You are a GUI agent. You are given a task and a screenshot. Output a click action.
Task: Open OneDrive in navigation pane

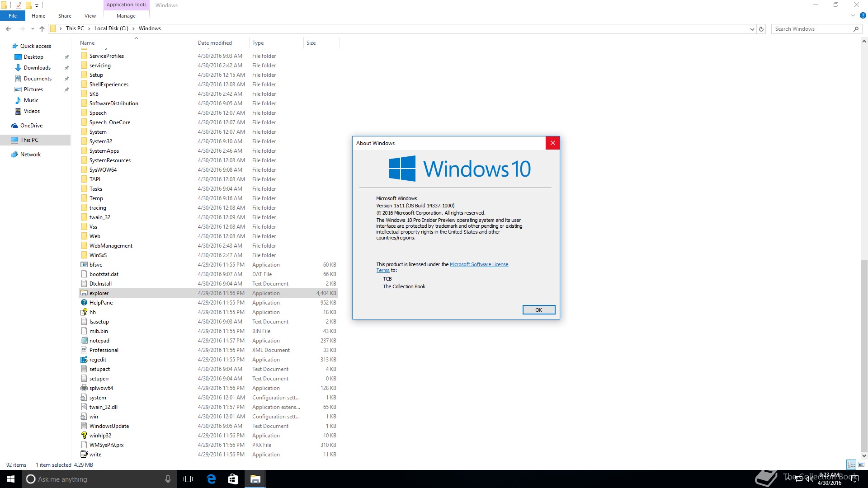coord(31,126)
